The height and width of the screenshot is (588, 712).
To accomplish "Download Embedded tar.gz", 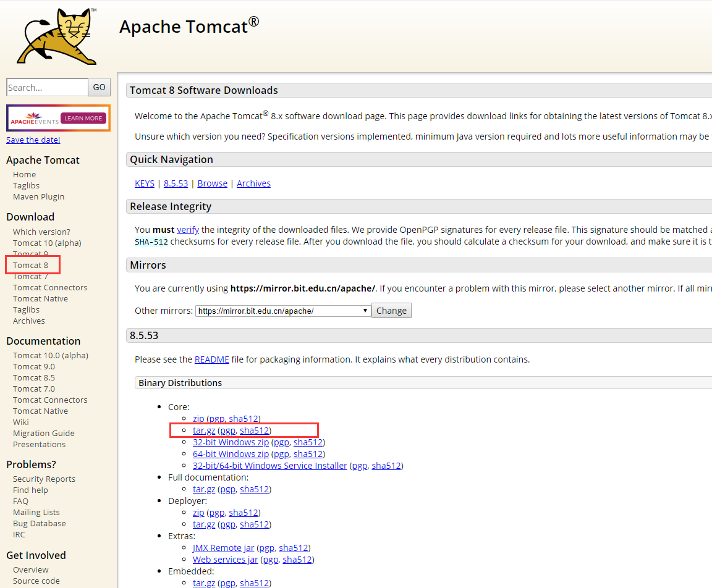I will pos(204,583).
